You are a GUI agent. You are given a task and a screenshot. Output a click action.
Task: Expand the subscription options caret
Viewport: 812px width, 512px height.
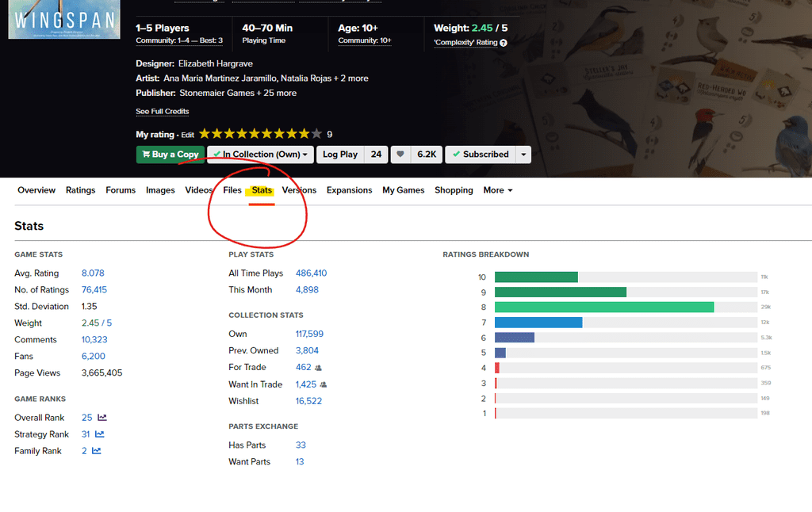(523, 155)
